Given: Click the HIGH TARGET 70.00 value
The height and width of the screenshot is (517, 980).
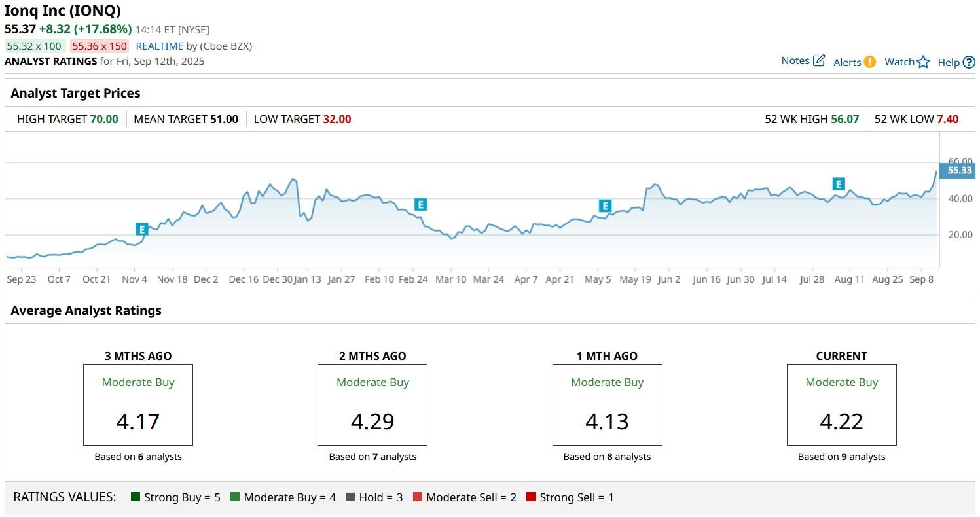Looking at the screenshot, I should [103, 119].
